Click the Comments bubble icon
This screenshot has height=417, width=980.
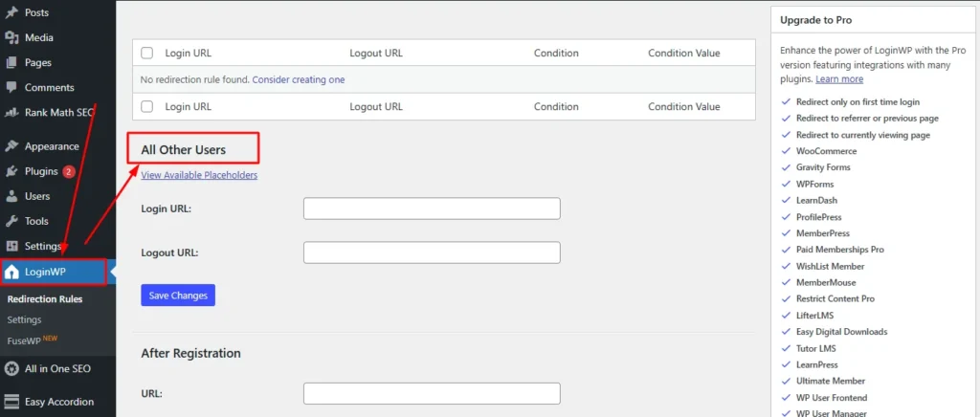[x=11, y=87]
